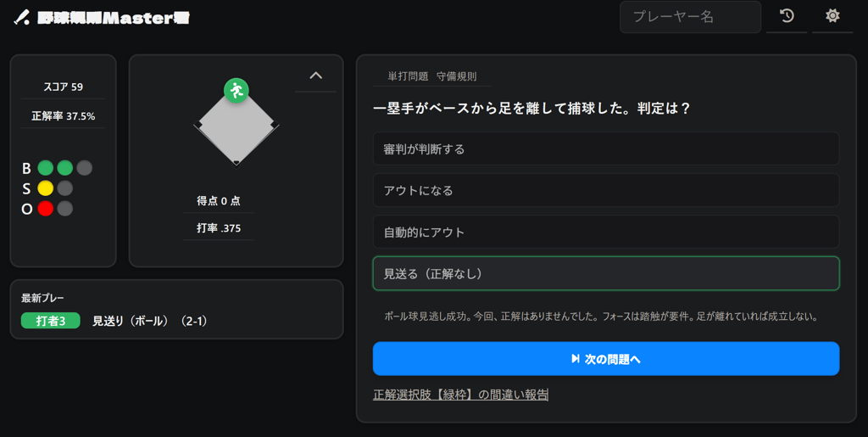This screenshot has width=868, height=437.
Task: Click the 打者3 green badge
Action: point(50,321)
